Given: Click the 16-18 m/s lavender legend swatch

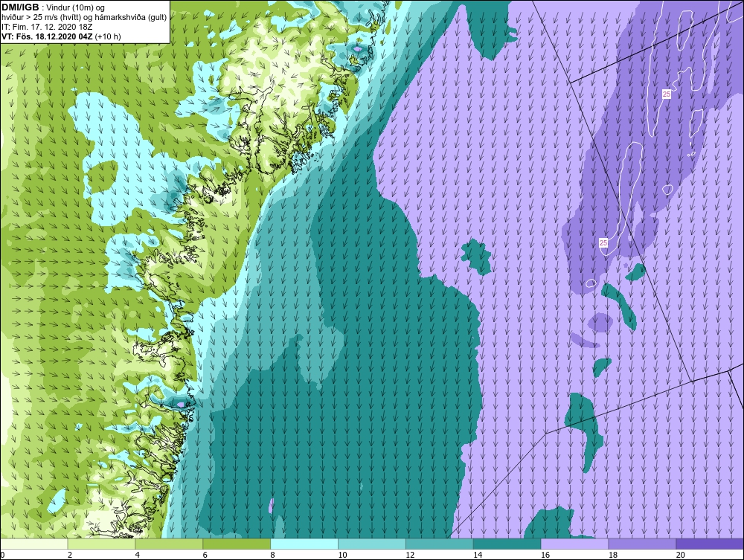Looking at the screenshot, I should [x=574, y=544].
